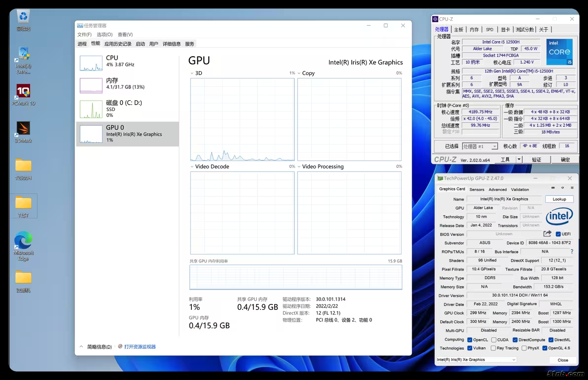Expand the 3D graph engine dropdown
This screenshot has width=588, height=380.
192,74
